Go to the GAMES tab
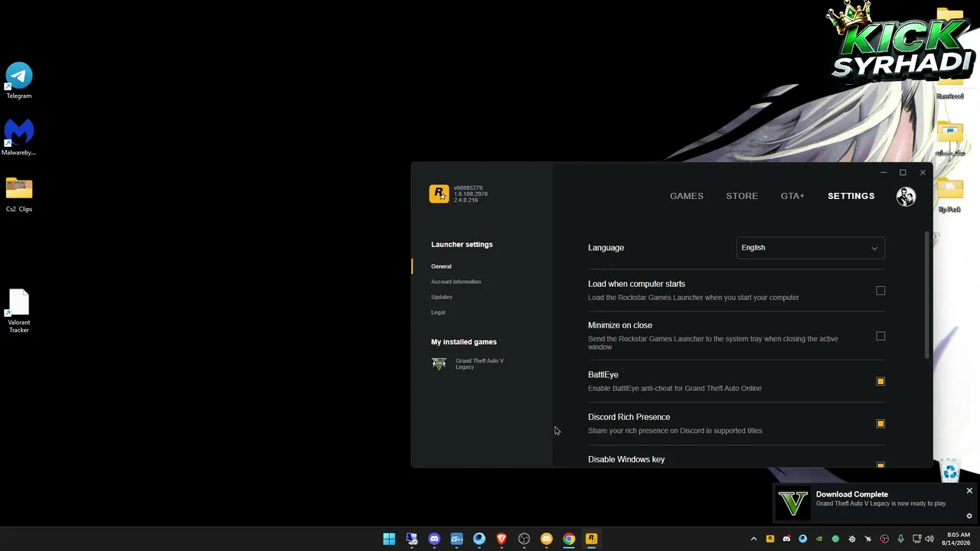Viewport: 980px width, 551px height. point(687,196)
